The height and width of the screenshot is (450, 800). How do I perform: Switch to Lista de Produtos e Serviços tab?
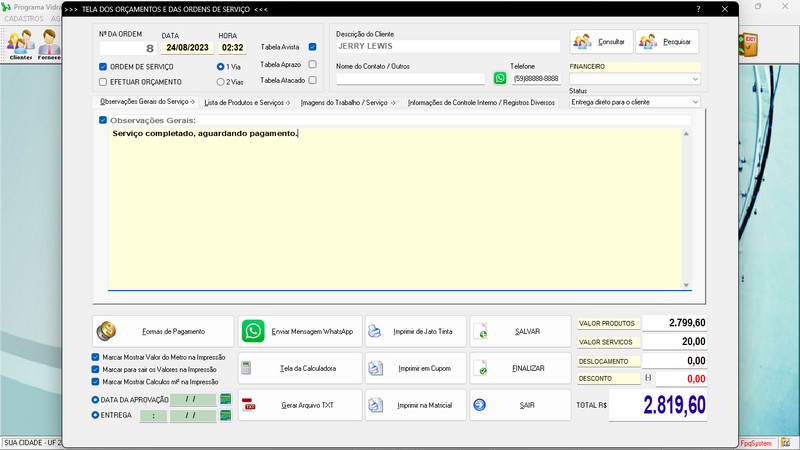(246, 102)
